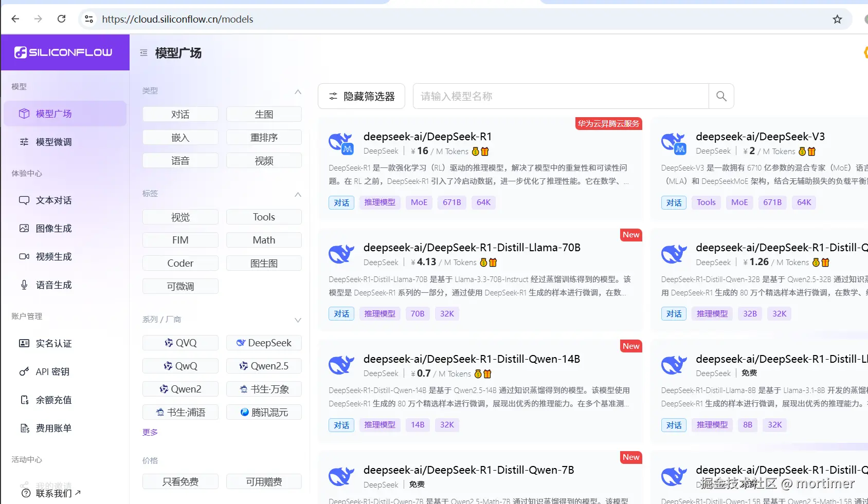Toggle the 视频 type filter
The width and height of the screenshot is (868, 504).
264,160
